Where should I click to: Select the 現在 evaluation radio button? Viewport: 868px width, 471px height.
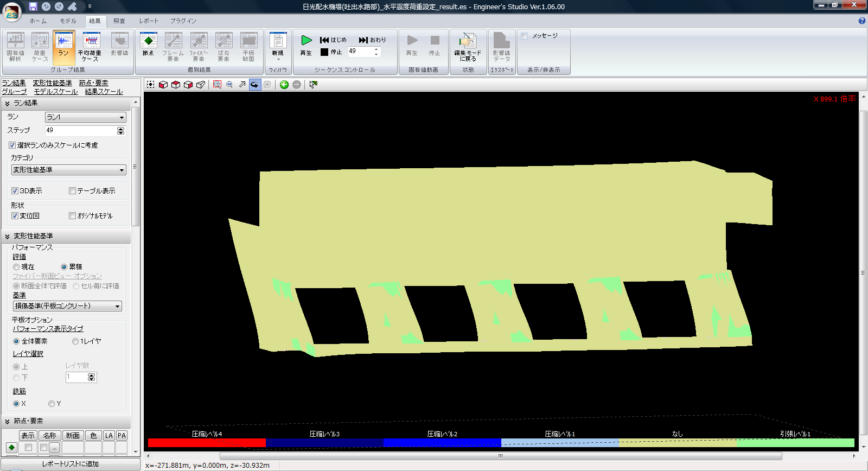point(16,267)
